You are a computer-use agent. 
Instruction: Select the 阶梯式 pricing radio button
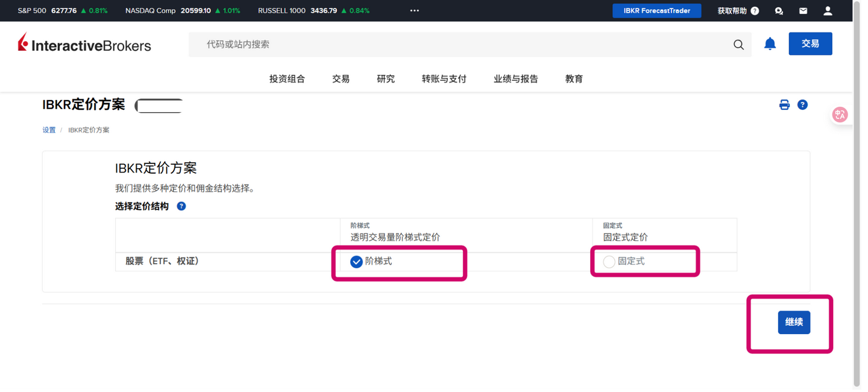[355, 262]
